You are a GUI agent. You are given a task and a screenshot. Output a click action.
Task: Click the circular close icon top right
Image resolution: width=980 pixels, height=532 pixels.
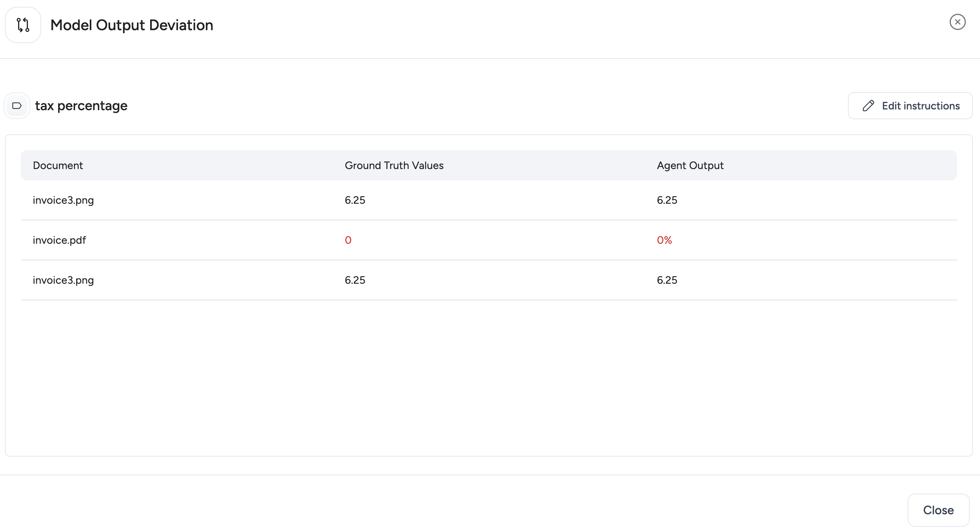coord(957,22)
